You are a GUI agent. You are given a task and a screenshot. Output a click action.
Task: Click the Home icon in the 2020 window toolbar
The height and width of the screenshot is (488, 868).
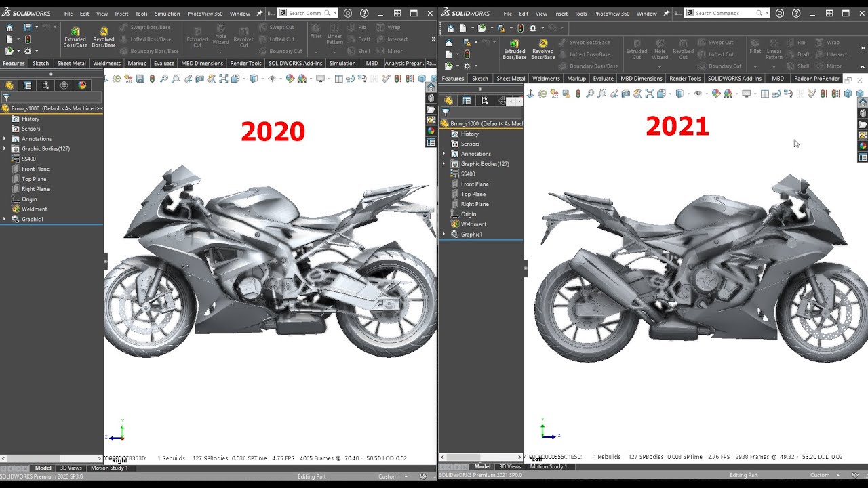[x=9, y=27]
